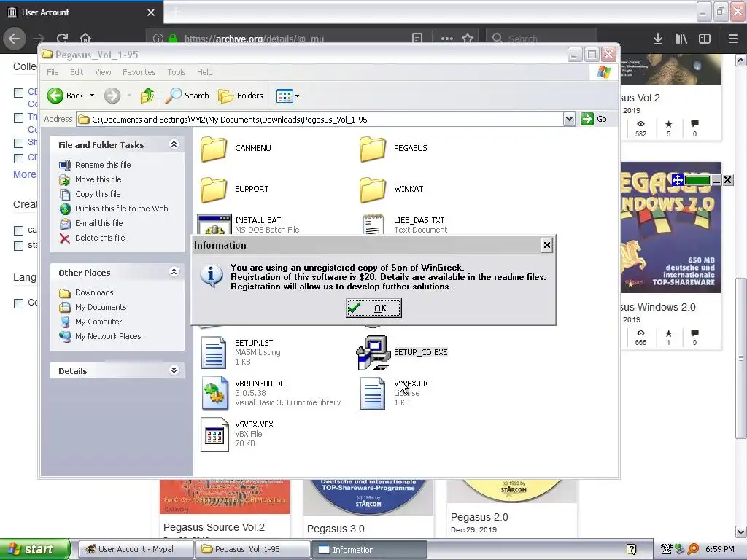Expand the Address bar dropdown
The image size is (747, 560).
tap(569, 119)
